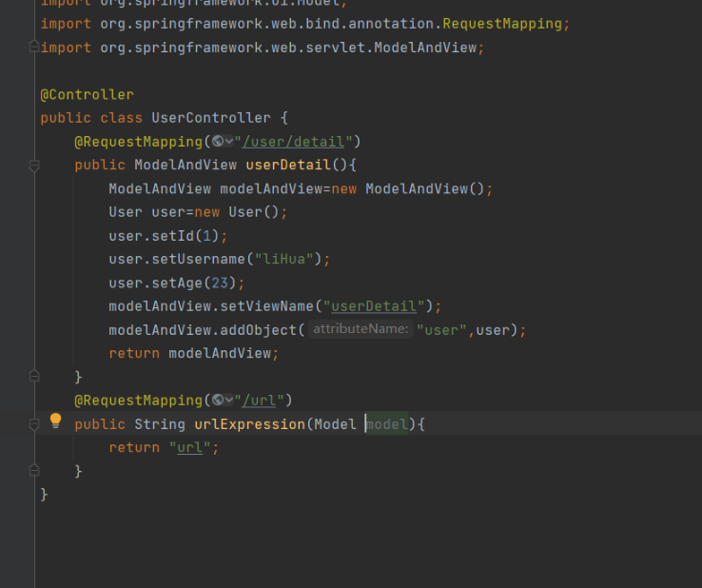Click ModelAndView in the servlet import line
This screenshot has width=702, height=588.
[x=425, y=48]
